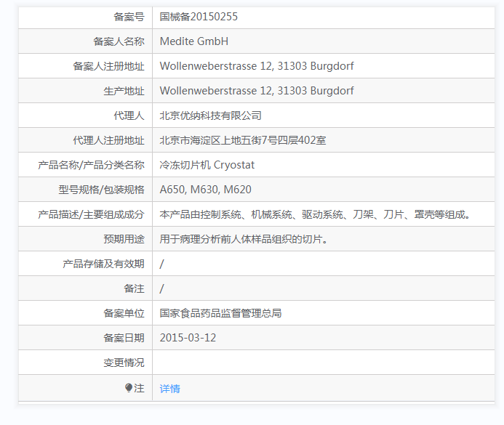Select the 生产地址 value Wollenweberstrasse 12

click(x=216, y=91)
